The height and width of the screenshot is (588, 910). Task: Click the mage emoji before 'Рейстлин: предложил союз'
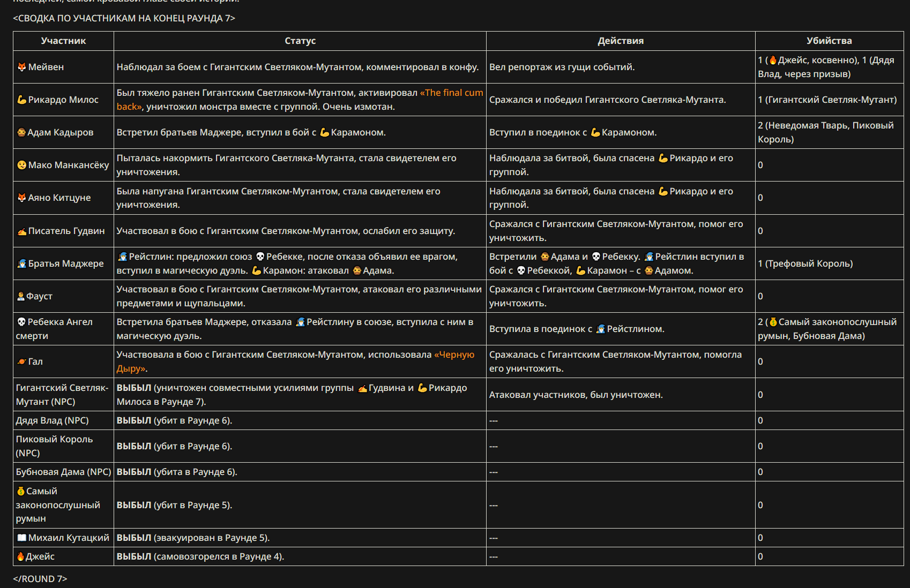tap(123, 257)
